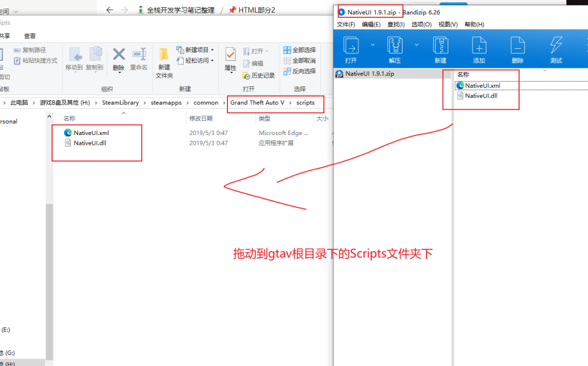The image size is (588, 366).
Task: Open the 帮助(H) menu in Bandizip
Action: pos(474,24)
